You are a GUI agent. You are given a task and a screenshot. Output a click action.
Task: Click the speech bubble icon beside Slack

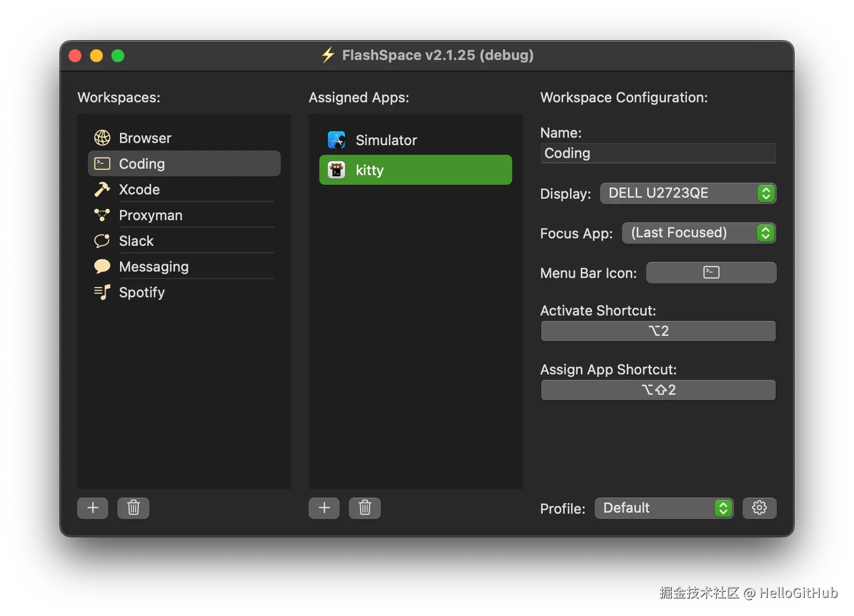(x=102, y=241)
